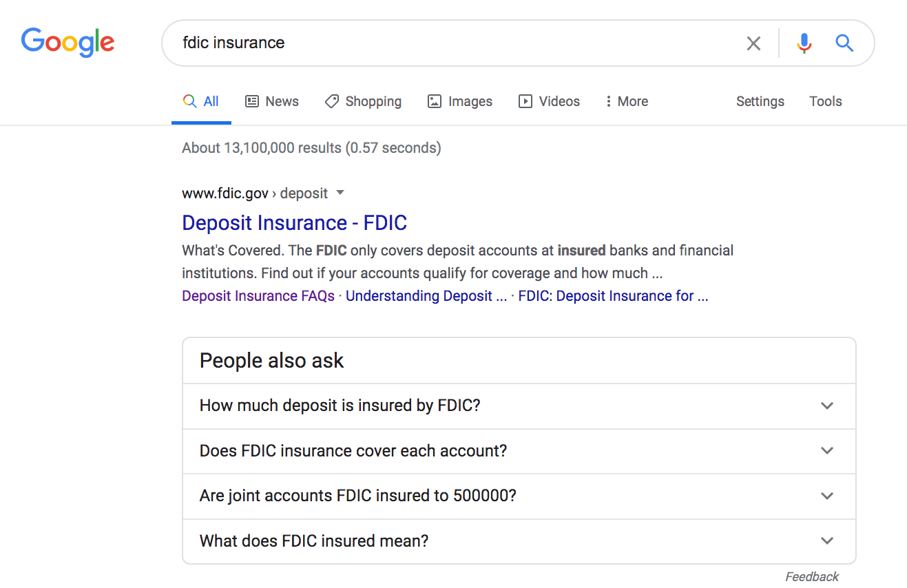Expand 'How much deposit is insured by FDIC?'
This screenshot has width=907, height=588.
point(519,406)
